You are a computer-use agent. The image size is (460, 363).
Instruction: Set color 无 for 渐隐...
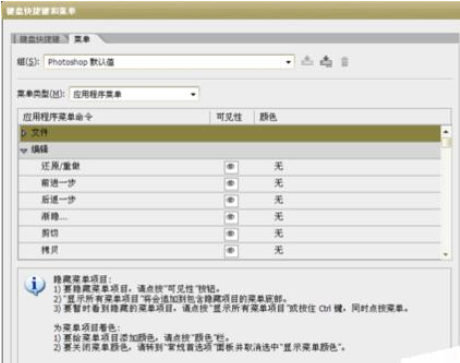coord(278,216)
